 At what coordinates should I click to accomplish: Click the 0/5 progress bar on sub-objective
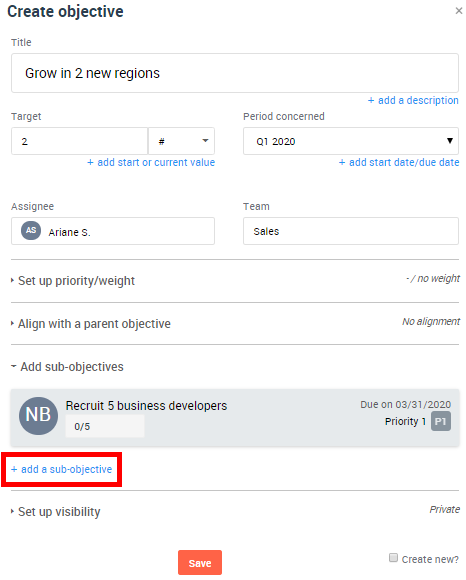click(105, 426)
